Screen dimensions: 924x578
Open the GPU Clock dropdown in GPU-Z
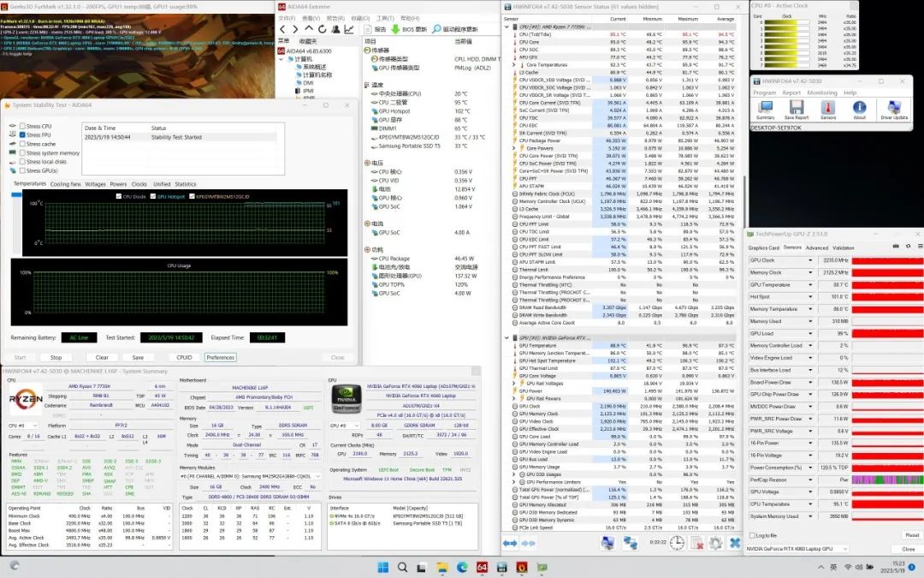click(810, 260)
